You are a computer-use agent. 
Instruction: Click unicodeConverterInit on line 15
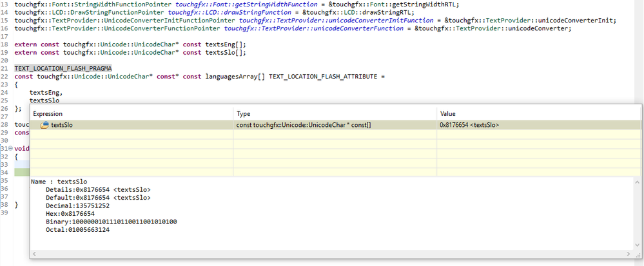point(574,21)
